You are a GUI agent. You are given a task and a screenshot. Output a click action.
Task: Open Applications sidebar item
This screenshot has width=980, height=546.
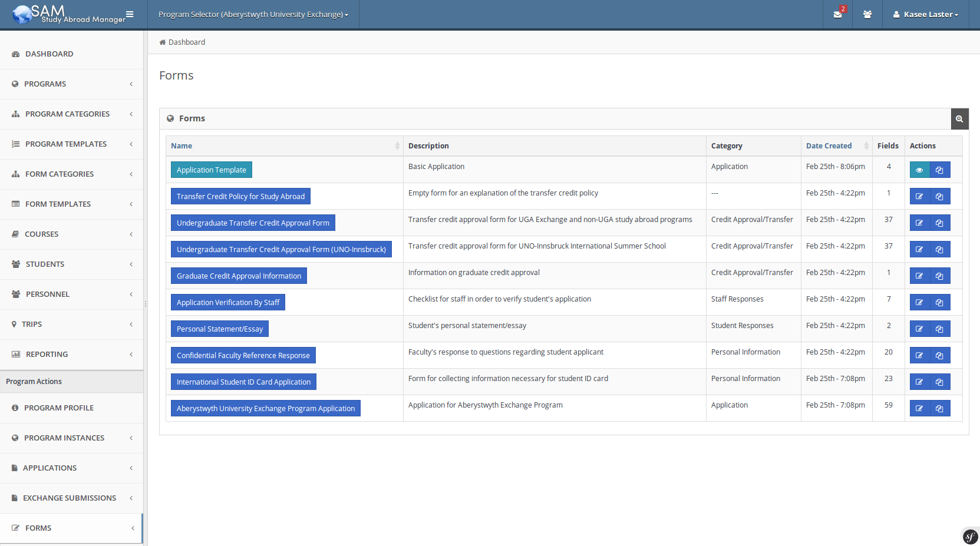pyautogui.click(x=71, y=468)
